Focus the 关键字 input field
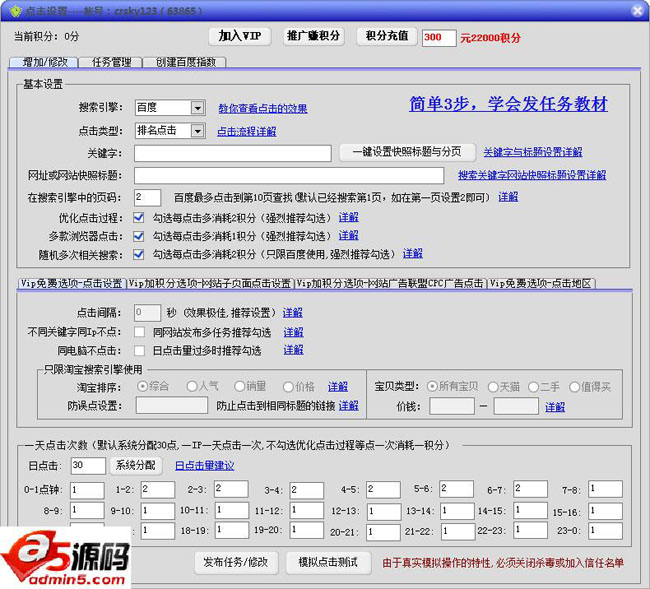Screen dimensions: 650x589 [x=233, y=153]
